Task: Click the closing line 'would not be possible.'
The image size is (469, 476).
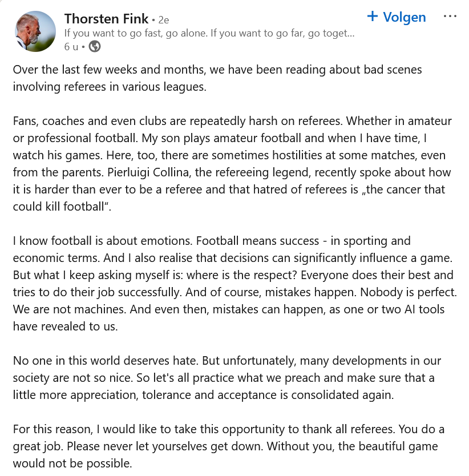Action: point(72,463)
